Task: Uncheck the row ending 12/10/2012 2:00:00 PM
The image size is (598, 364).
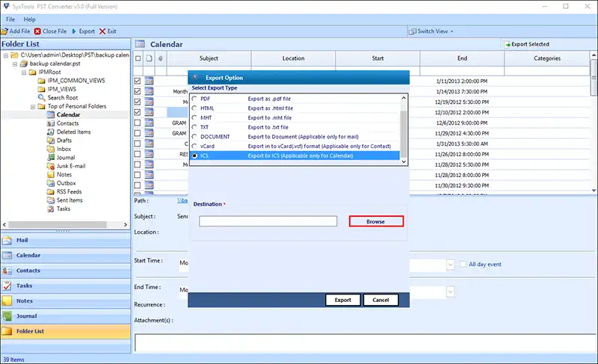Action: pyautogui.click(x=138, y=112)
